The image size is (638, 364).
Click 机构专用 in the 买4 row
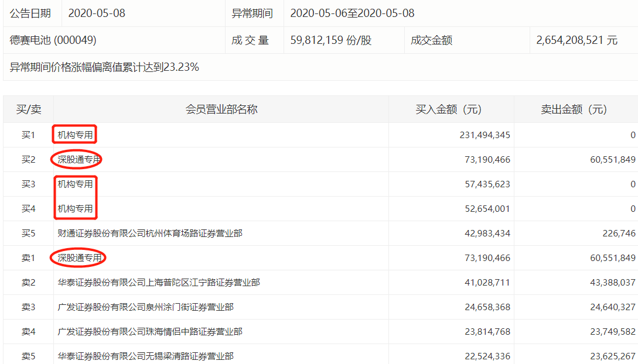[x=75, y=209]
